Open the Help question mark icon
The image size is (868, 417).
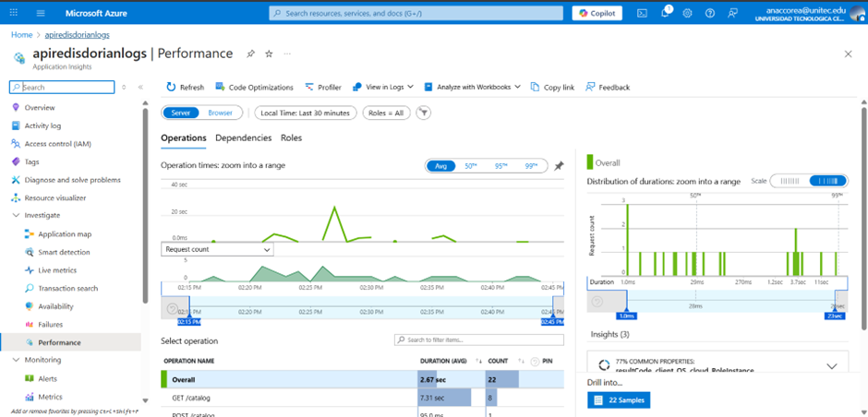point(710,13)
